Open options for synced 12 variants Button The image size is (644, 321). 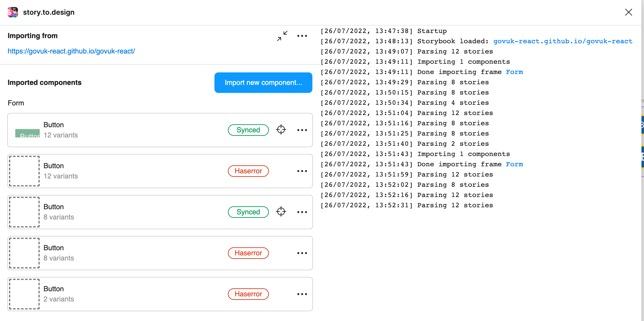click(x=302, y=130)
